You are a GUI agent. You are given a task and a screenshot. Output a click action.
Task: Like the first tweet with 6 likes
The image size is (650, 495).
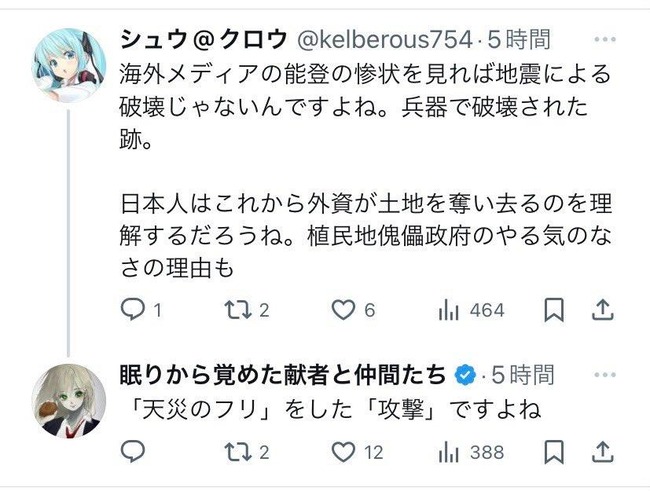tap(344, 311)
